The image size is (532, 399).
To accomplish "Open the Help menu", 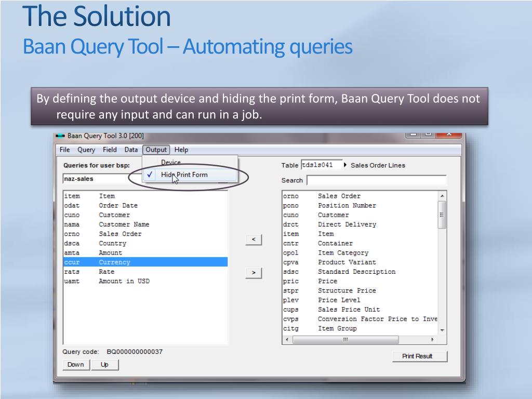I will [x=181, y=150].
